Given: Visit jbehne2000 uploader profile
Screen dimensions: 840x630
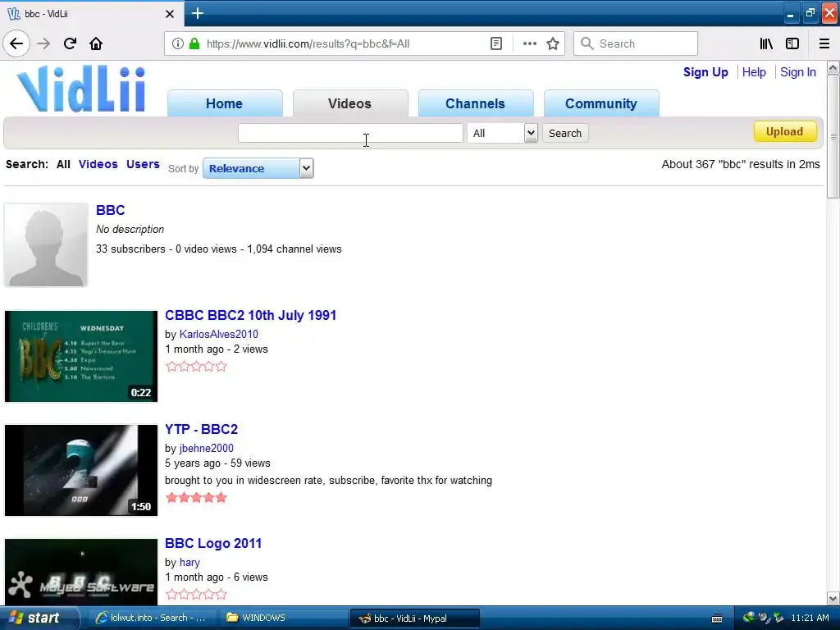Looking at the screenshot, I should 206,449.
